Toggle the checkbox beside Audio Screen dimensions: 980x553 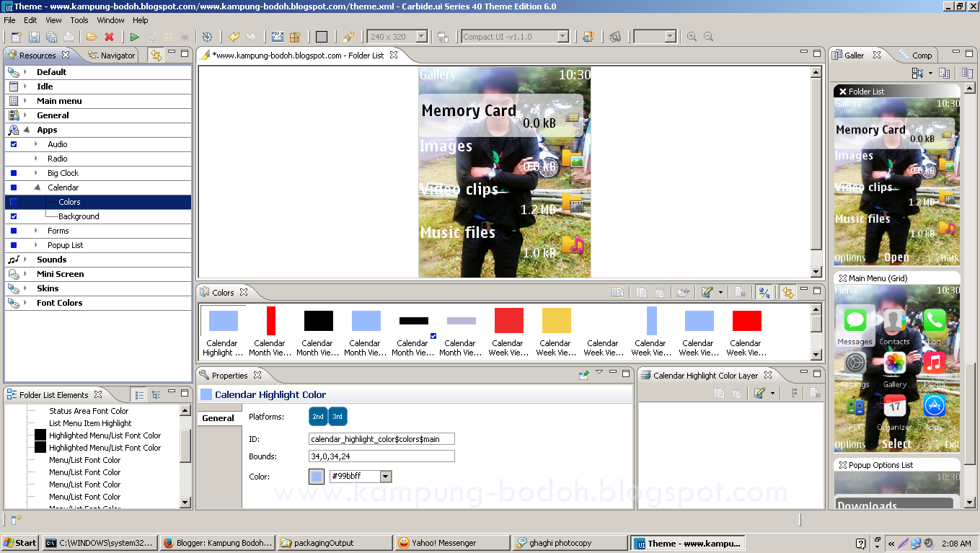[x=14, y=144]
